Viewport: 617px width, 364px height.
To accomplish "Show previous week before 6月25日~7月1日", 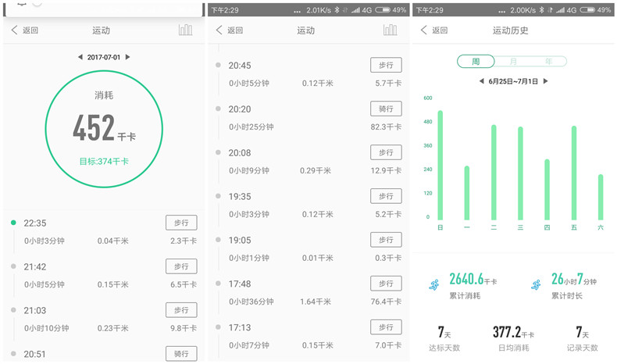I will (481, 81).
